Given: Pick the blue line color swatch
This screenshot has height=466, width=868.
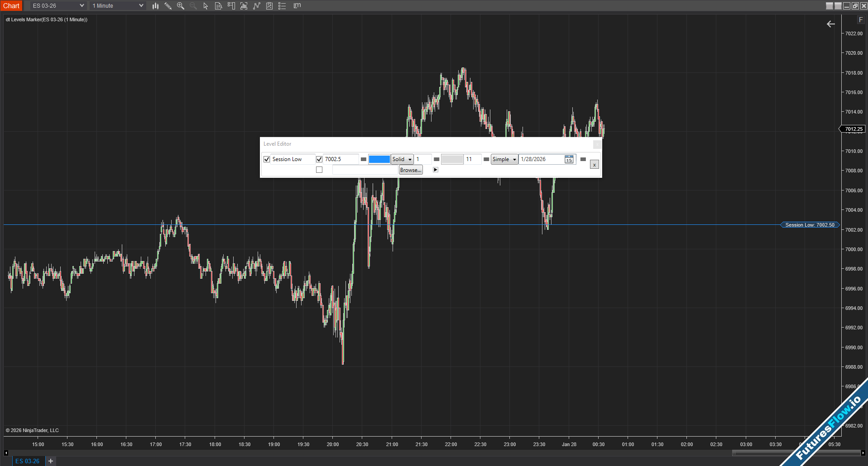Looking at the screenshot, I should coord(379,159).
